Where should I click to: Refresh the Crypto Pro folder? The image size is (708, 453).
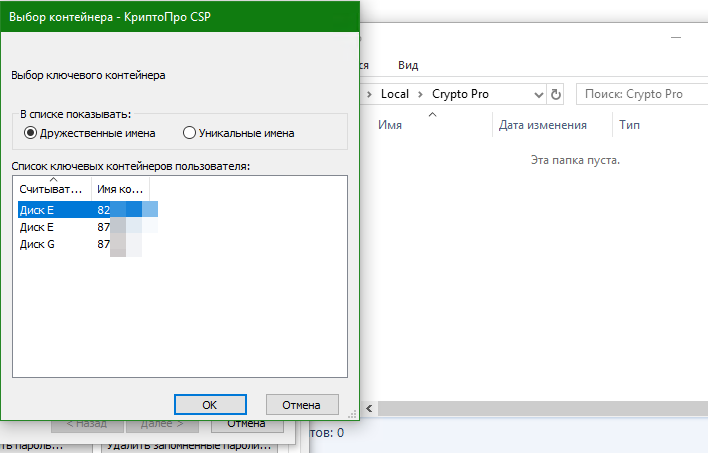(x=556, y=94)
